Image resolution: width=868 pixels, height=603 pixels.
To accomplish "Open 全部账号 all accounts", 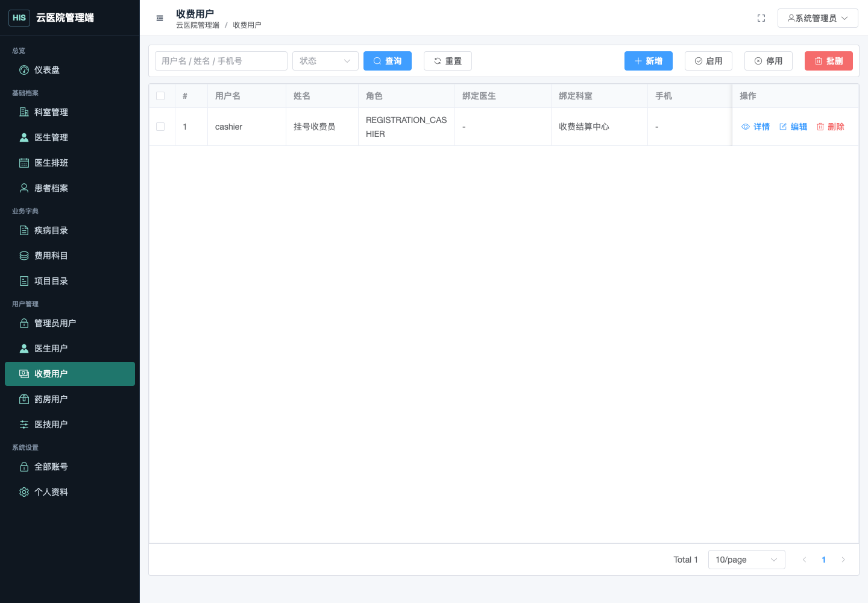I will click(x=70, y=467).
